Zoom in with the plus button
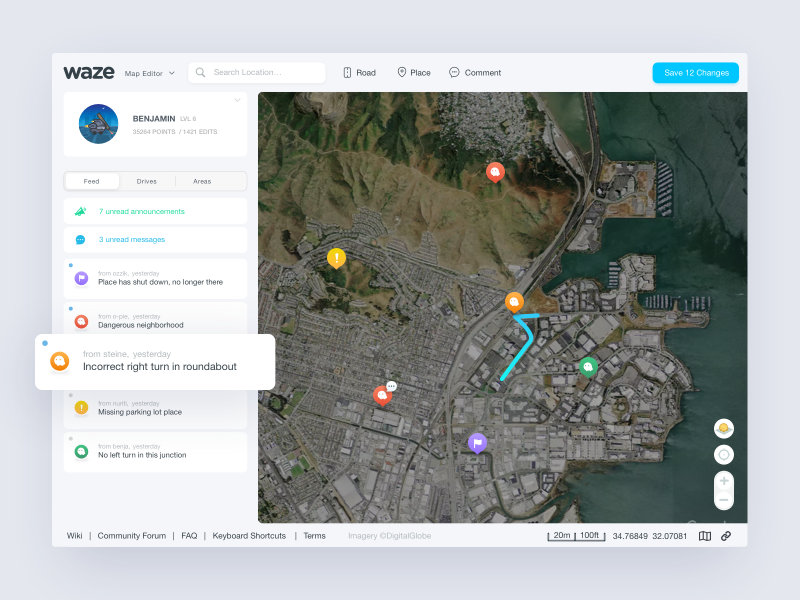The width and height of the screenshot is (800, 600). tap(724, 480)
